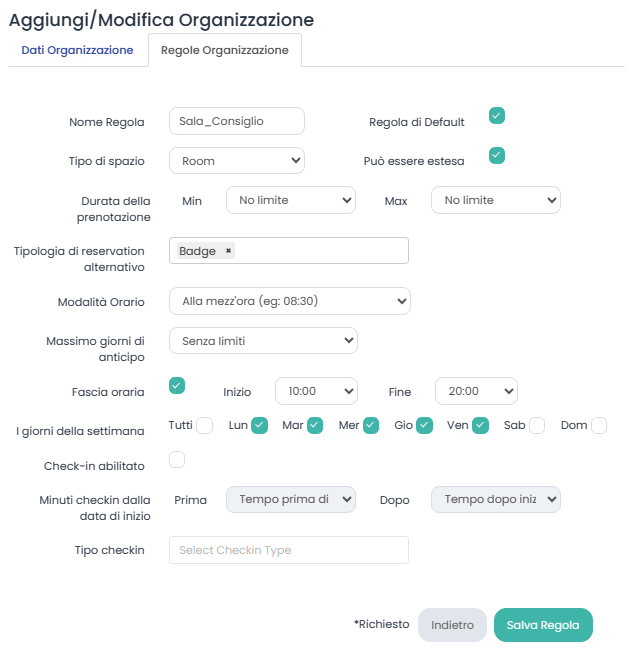Expand the Min booking duration dropdown

291,200
